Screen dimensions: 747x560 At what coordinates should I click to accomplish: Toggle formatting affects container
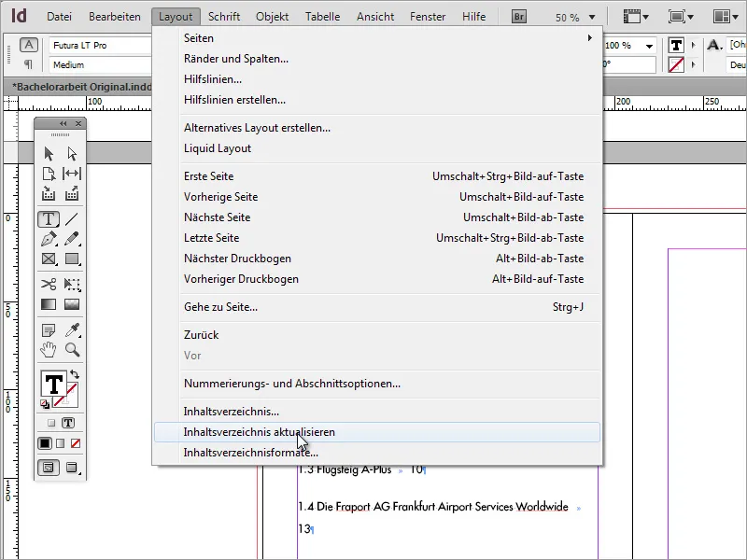[x=51, y=423]
